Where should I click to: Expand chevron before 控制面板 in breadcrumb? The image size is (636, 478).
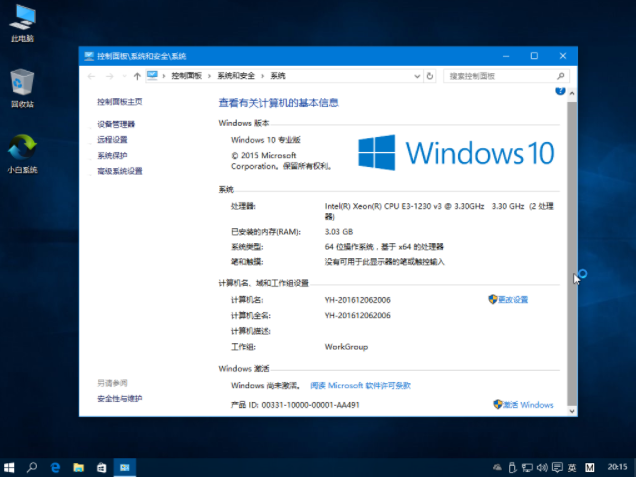[164, 76]
